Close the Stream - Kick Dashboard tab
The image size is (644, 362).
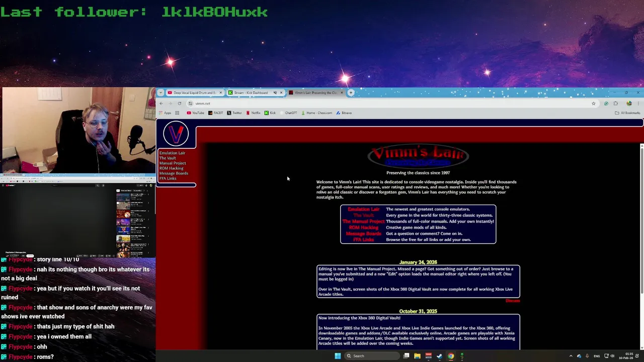[x=281, y=93]
